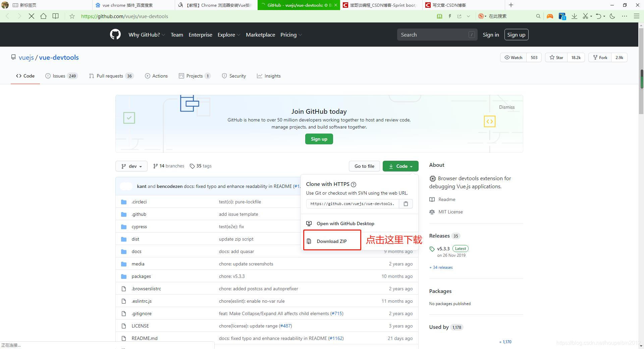
Task: Open the Insights tab
Action: point(269,76)
